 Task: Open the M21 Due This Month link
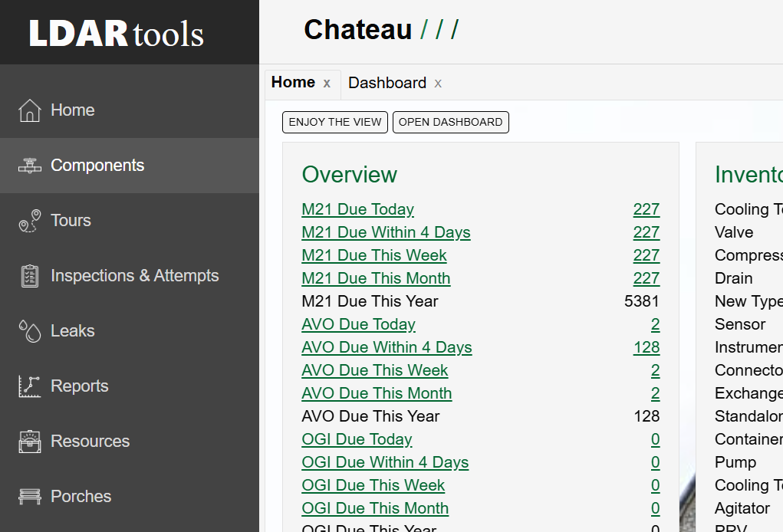coord(376,278)
